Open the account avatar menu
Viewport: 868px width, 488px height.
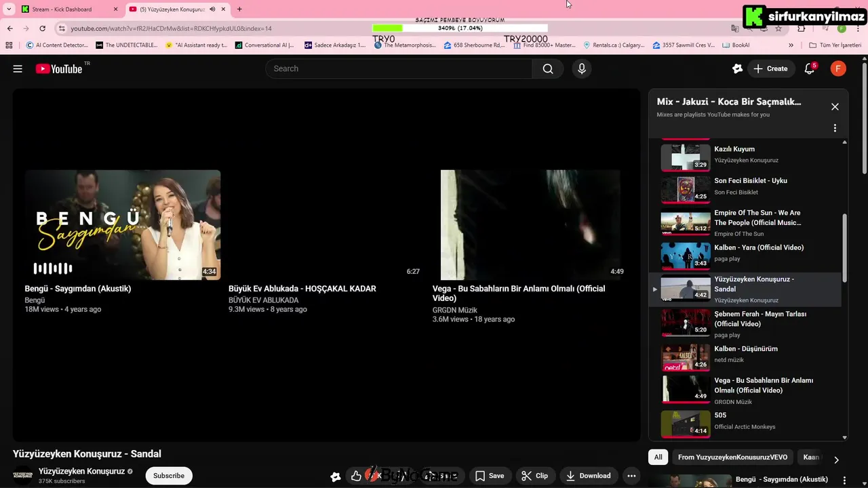click(838, 68)
